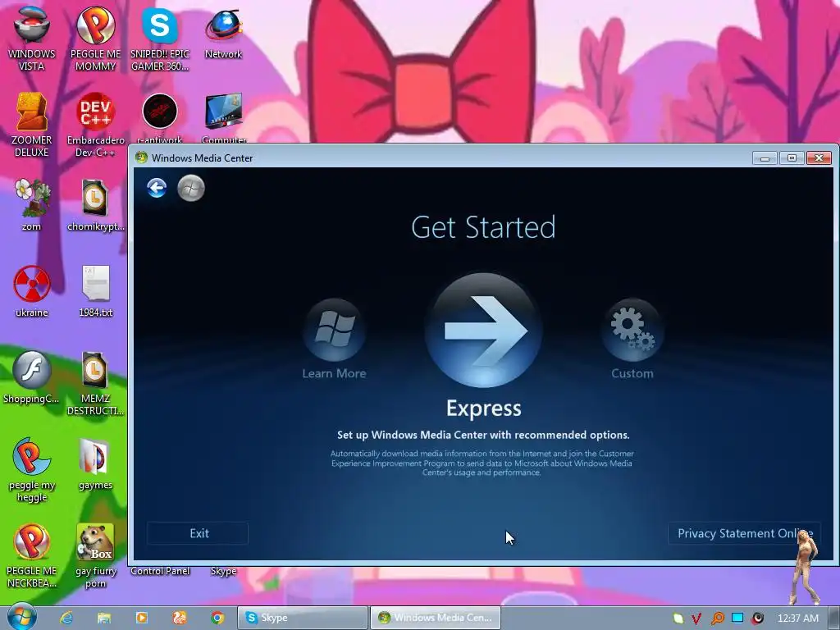Launch Google Chrome from the taskbar

click(x=217, y=618)
